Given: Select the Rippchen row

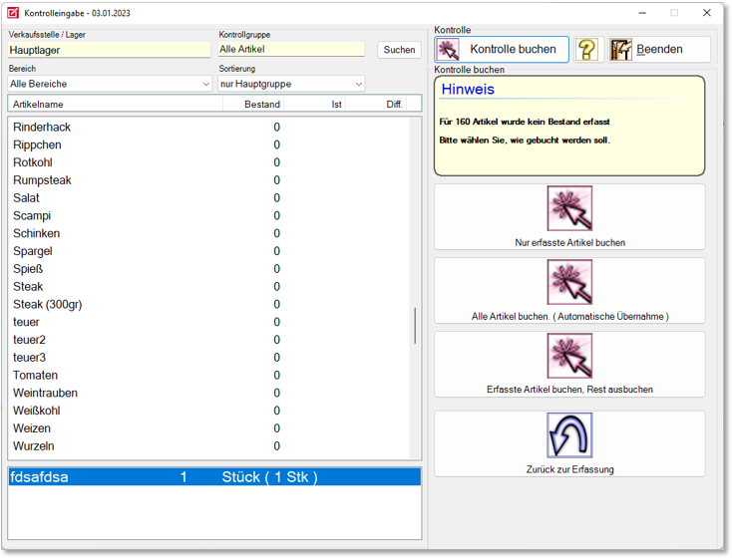Looking at the screenshot, I should tap(208, 144).
